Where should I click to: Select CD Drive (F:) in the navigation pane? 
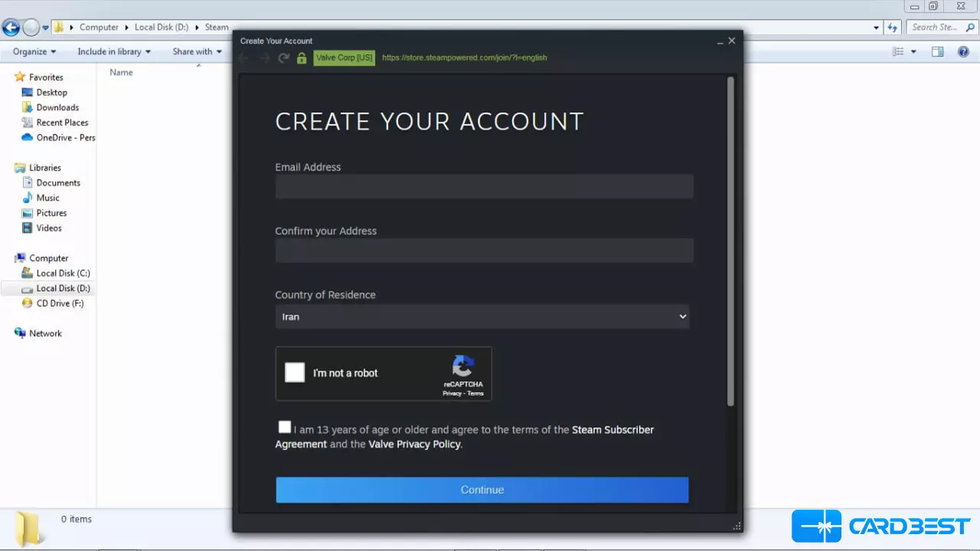click(x=60, y=303)
